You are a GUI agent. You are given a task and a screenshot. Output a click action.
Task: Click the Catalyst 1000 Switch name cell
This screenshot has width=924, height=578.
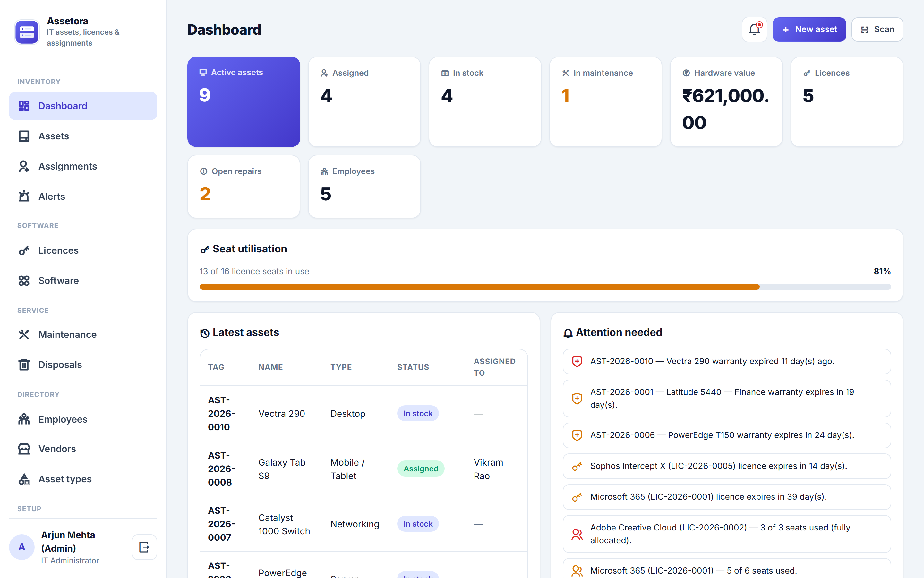[284, 524]
